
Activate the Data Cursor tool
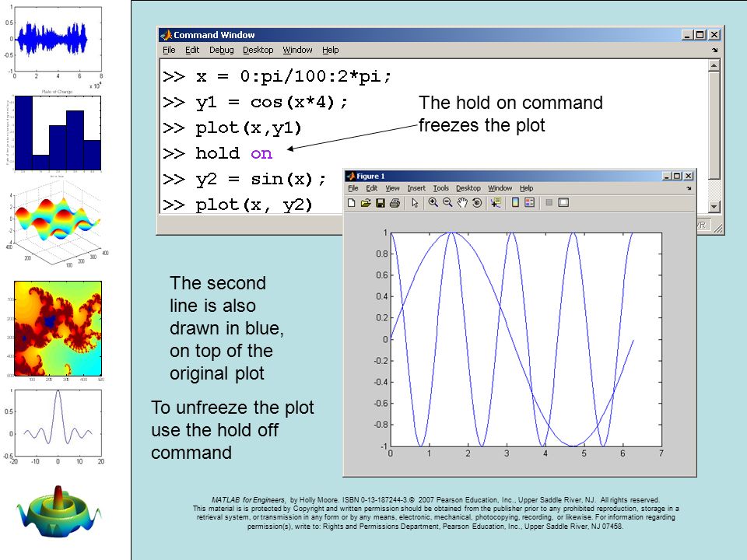(x=496, y=203)
